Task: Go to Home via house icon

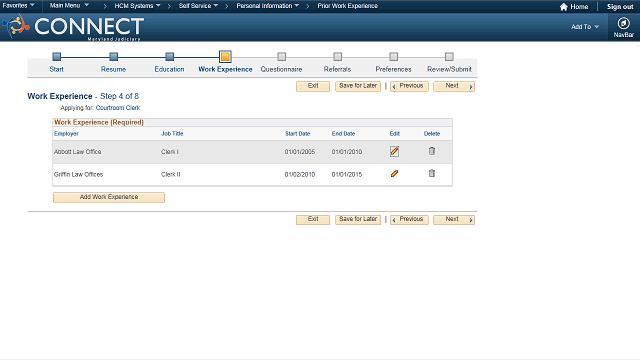Action: coord(564,7)
